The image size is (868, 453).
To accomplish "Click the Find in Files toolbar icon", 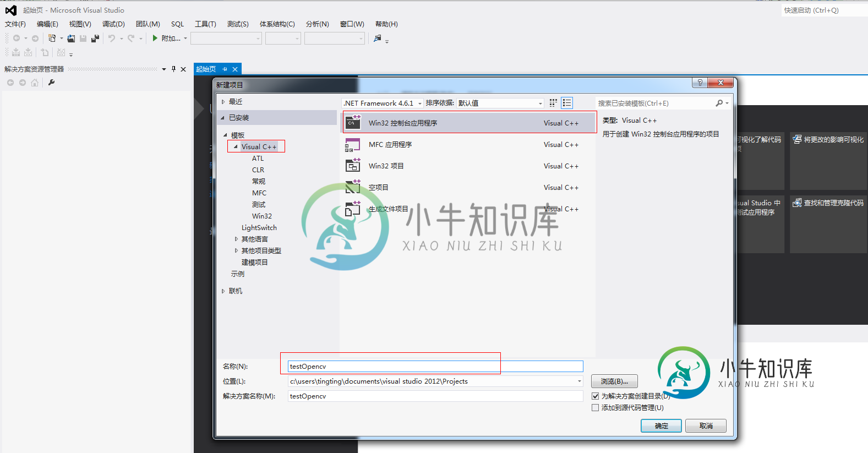I will [378, 38].
